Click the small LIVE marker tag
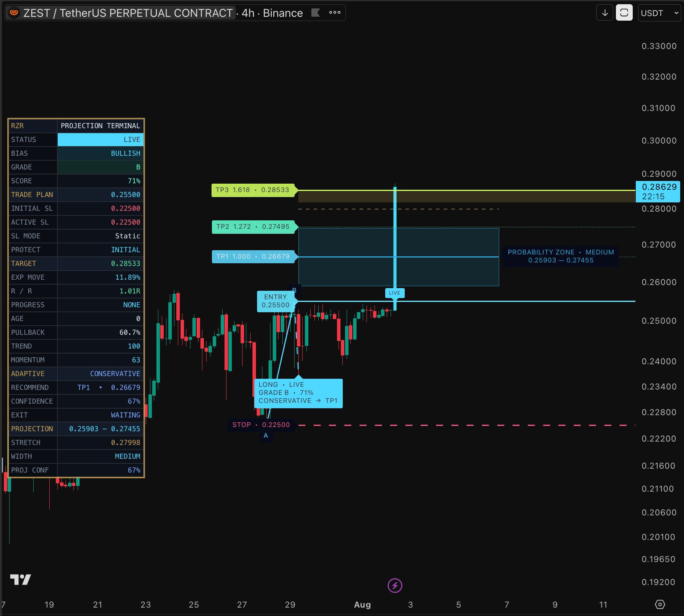This screenshot has height=616, width=684. [x=394, y=293]
